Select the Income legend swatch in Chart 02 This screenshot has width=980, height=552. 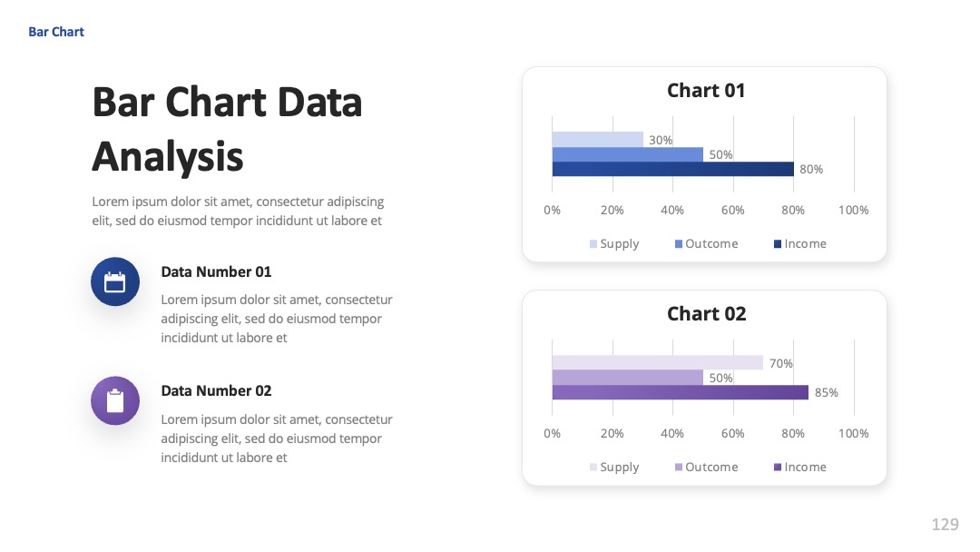pos(778,467)
